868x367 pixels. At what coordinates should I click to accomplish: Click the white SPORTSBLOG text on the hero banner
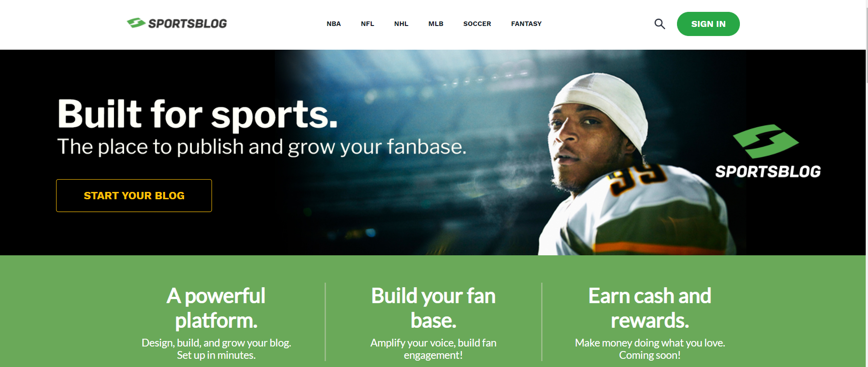768,171
